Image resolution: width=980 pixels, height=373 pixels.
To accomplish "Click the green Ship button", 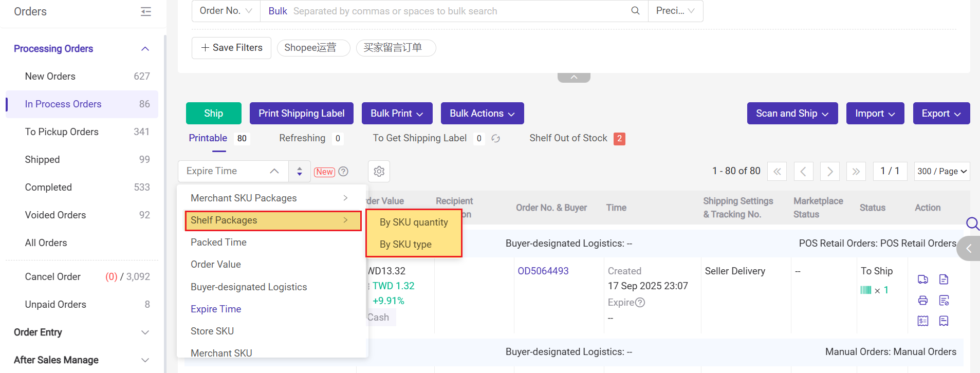I will coord(213,114).
